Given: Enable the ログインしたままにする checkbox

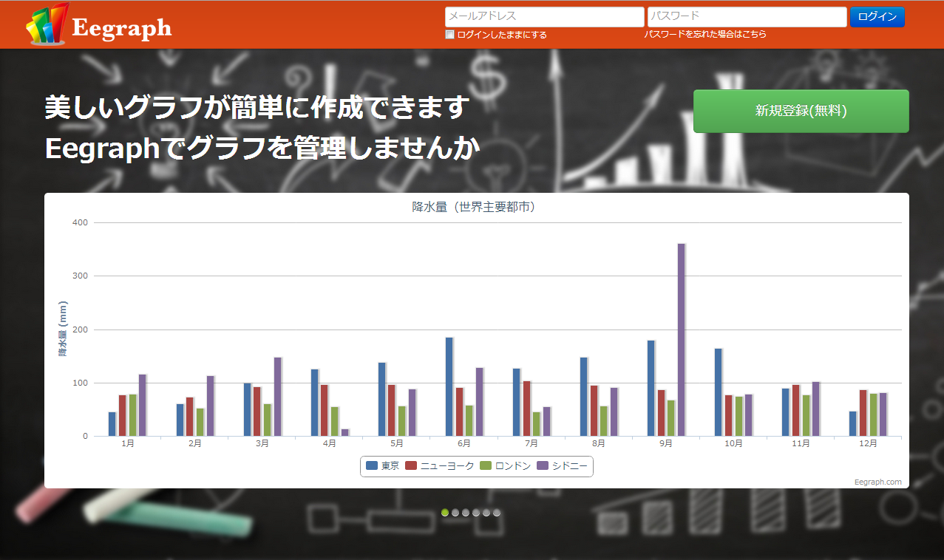Looking at the screenshot, I should tap(449, 34).
